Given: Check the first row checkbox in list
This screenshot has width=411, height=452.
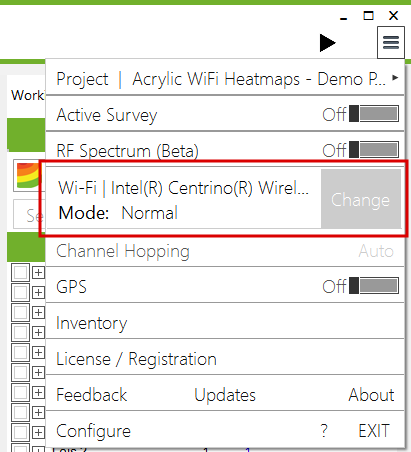Looking at the screenshot, I should (21, 273).
